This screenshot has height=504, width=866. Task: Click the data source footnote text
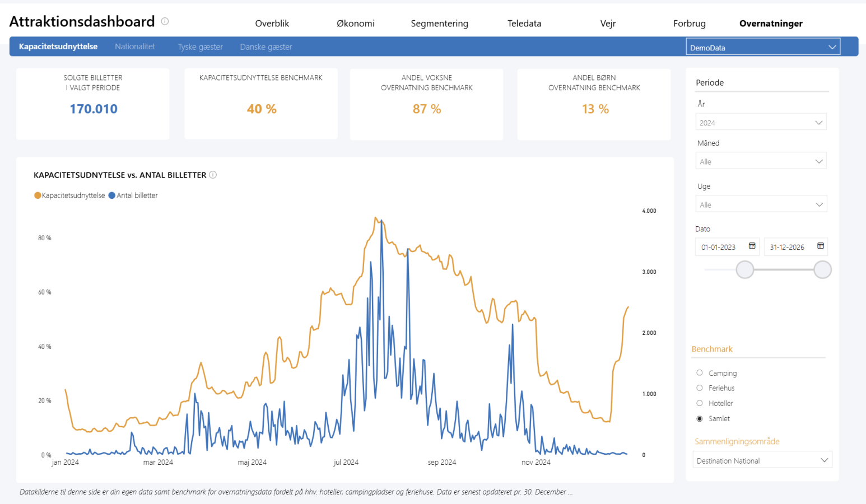pyautogui.click(x=296, y=492)
